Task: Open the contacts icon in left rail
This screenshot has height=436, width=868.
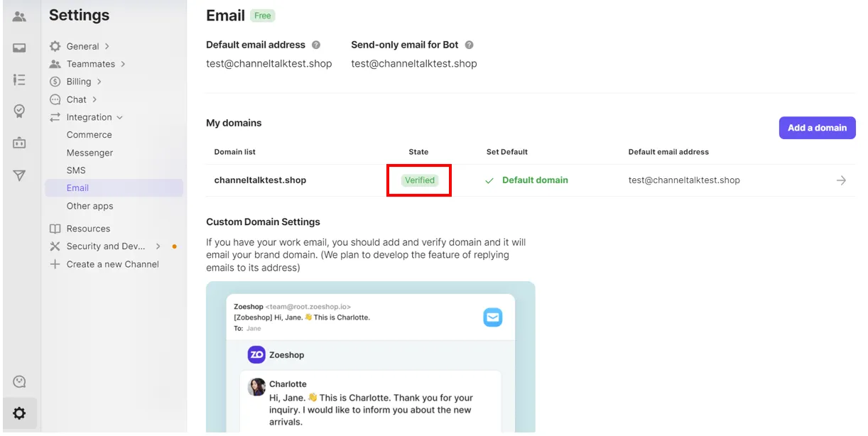Action: 19,16
